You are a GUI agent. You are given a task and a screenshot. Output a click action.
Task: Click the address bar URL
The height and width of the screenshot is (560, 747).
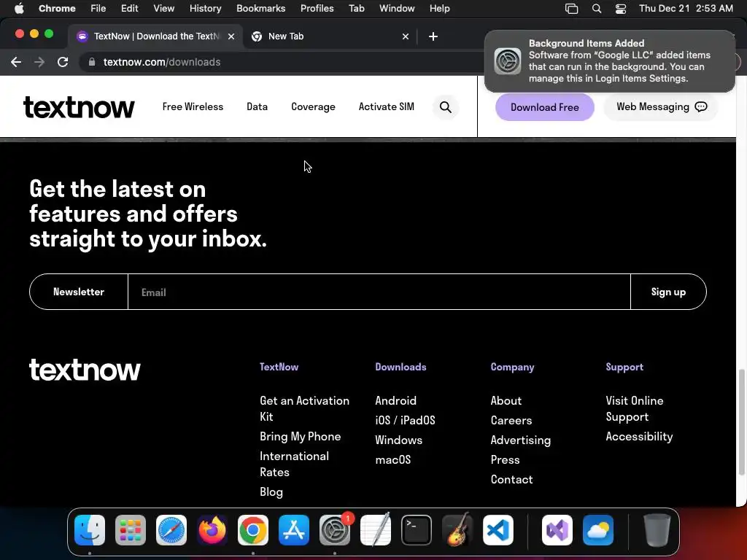point(162,62)
